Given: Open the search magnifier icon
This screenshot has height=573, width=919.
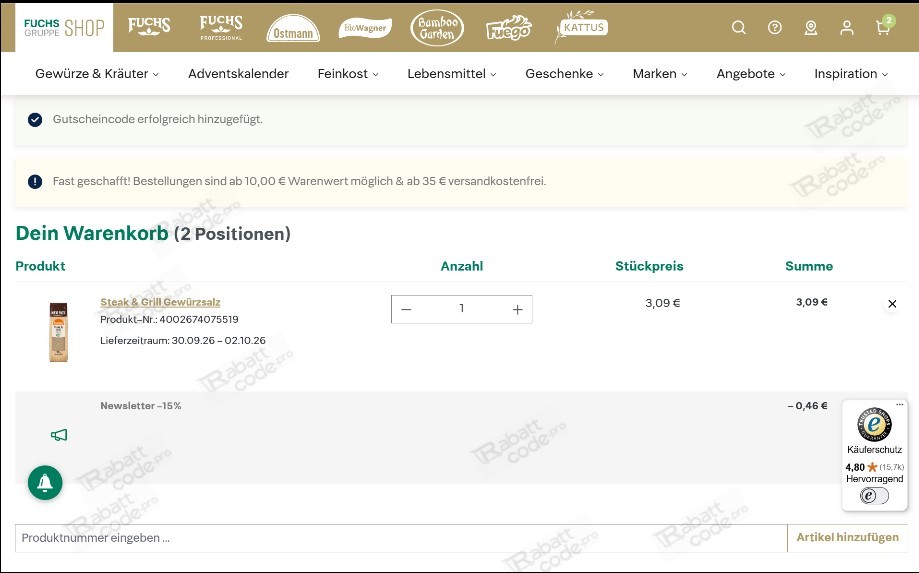Looking at the screenshot, I should coord(738,28).
